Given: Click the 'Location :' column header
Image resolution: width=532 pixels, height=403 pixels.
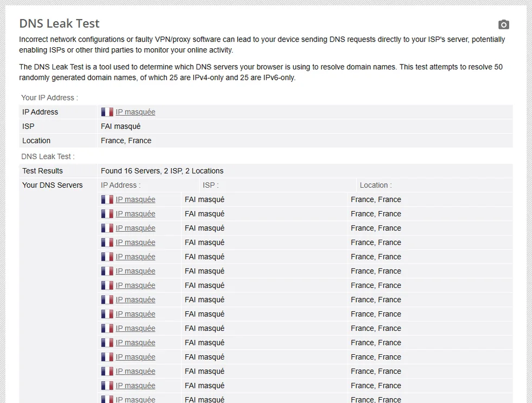Looking at the screenshot, I should point(376,185).
